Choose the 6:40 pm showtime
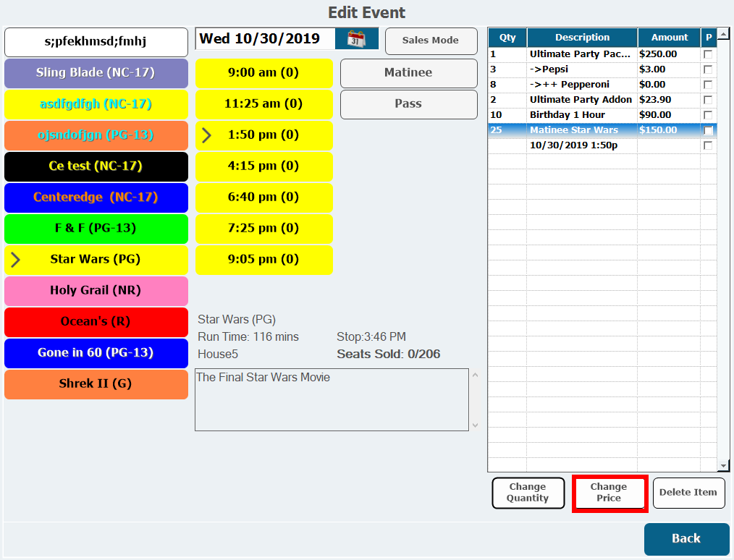Image resolution: width=734 pixels, height=560 pixels. (263, 198)
